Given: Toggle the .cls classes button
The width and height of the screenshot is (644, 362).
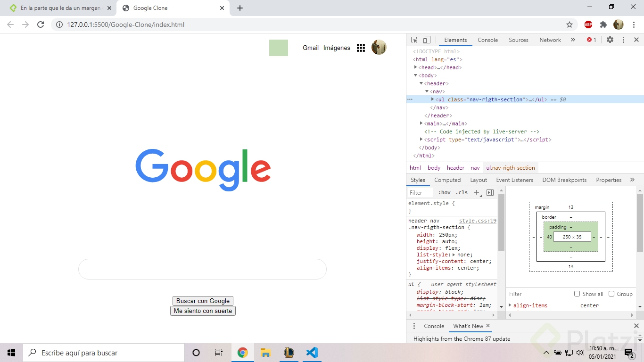Looking at the screenshot, I should 462,192.
